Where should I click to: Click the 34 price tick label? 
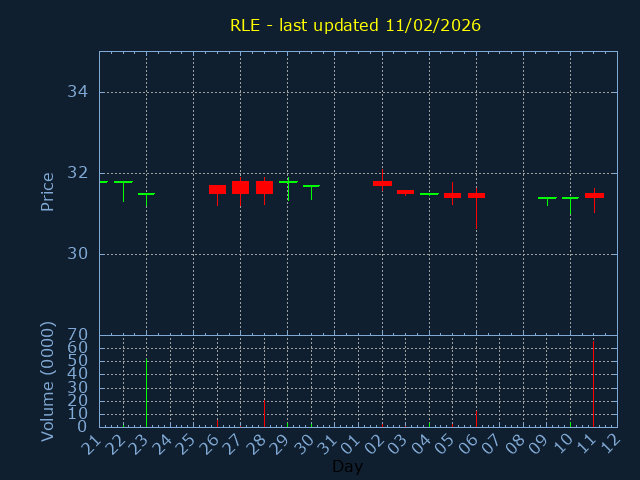coord(77,92)
